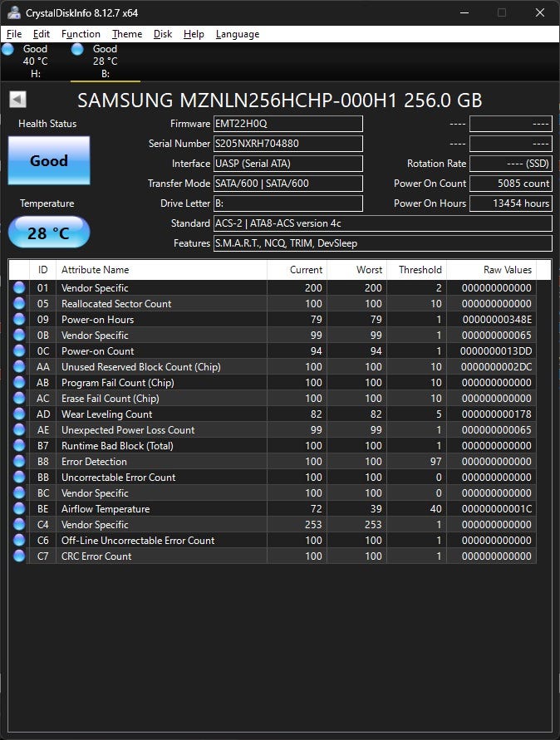Screen dimensions: 560x740
Task: Click the Rotation Rate value ---- (SSD)
Action: [x=510, y=164]
